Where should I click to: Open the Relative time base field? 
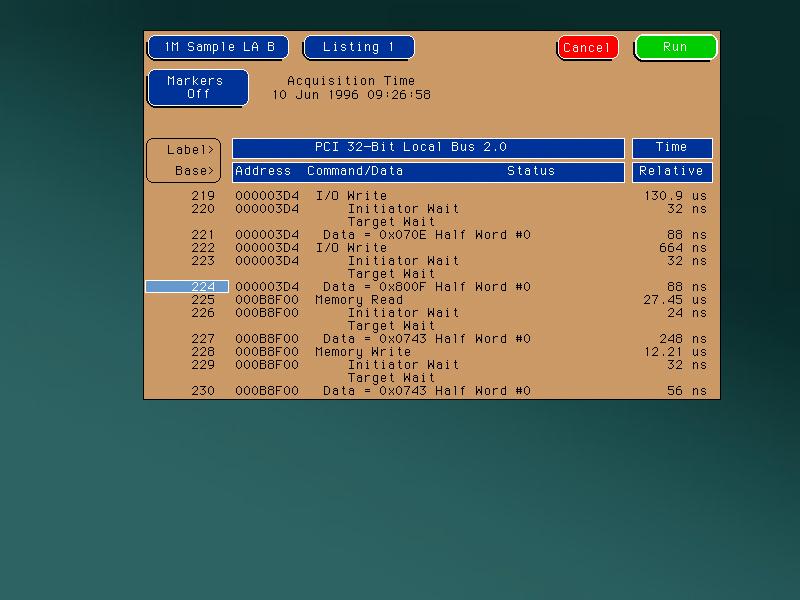[672, 172]
